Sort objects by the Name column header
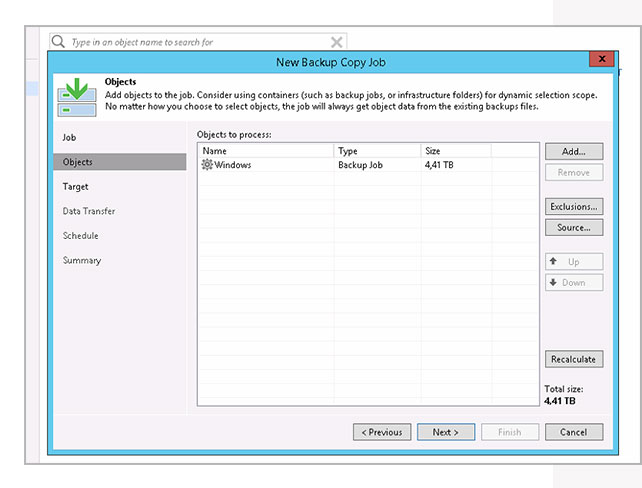This screenshot has width=642, height=488. click(x=265, y=151)
